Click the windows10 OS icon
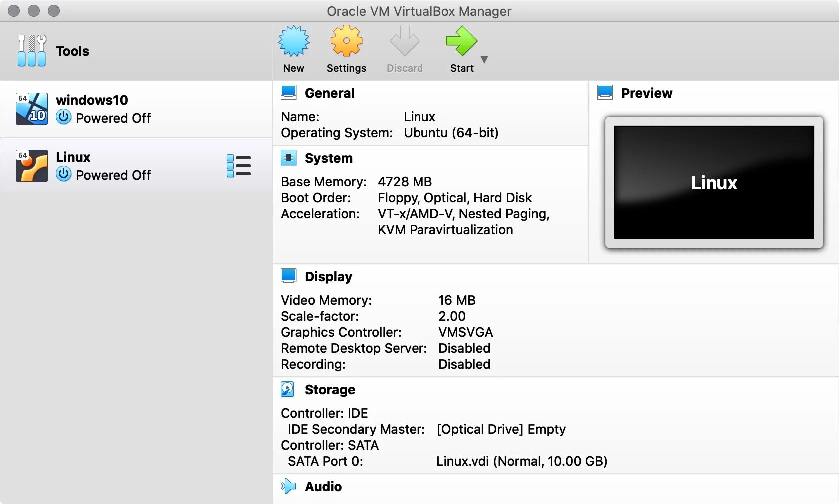The height and width of the screenshot is (504, 839). [32, 109]
